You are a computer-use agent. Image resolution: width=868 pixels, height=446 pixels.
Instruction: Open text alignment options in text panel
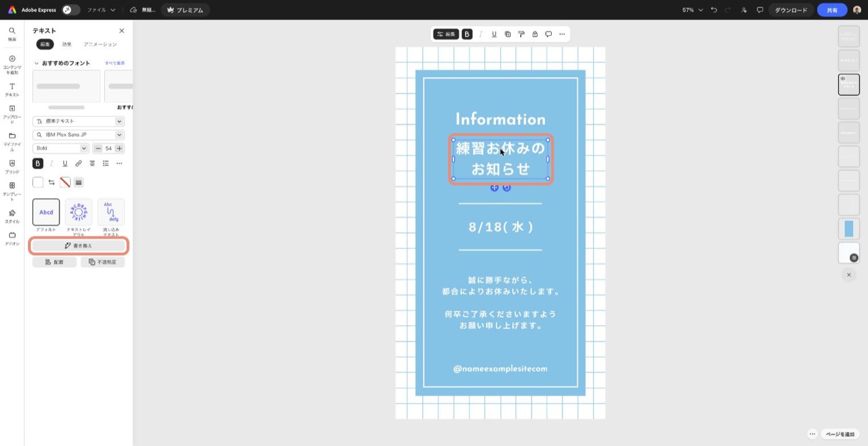[x=92, y=164]
